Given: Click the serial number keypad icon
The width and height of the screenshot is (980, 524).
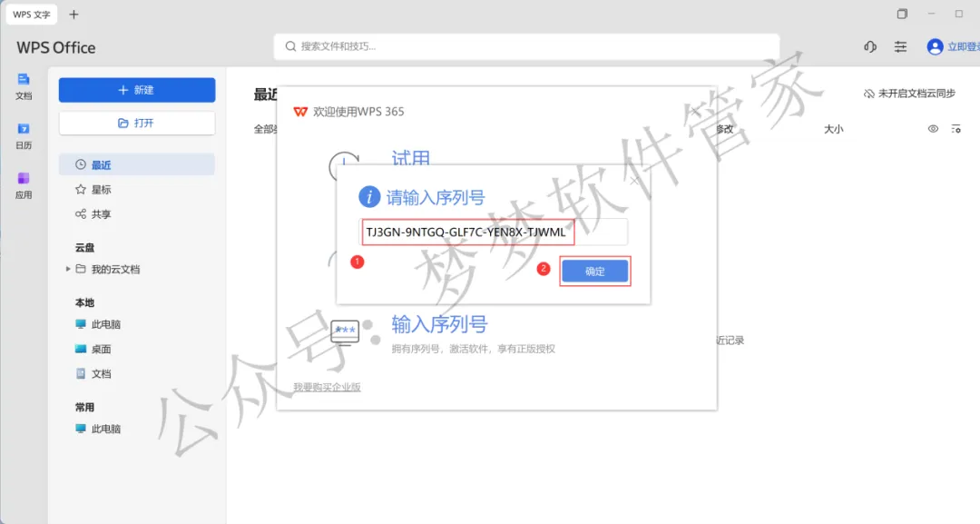Looking at the screenshot, I should (345, 333).
